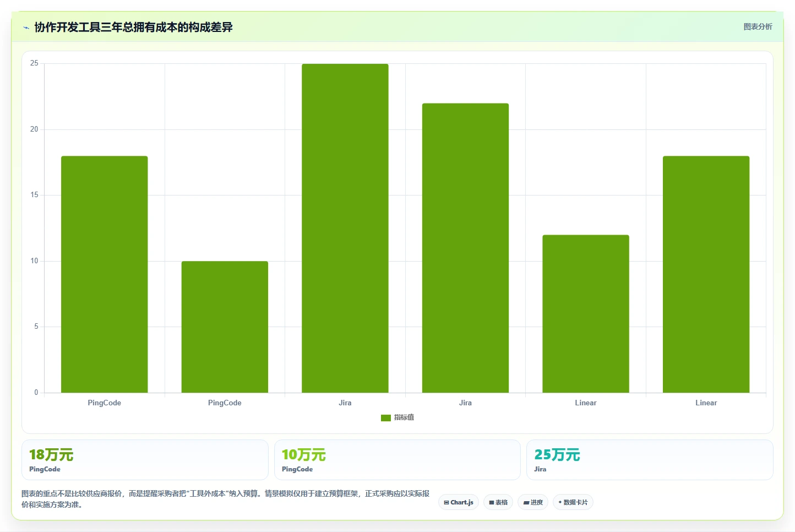Click the footnote paragraph starting 图表的重点
Viewport: 795px width, 532px height.
(226, 499)
